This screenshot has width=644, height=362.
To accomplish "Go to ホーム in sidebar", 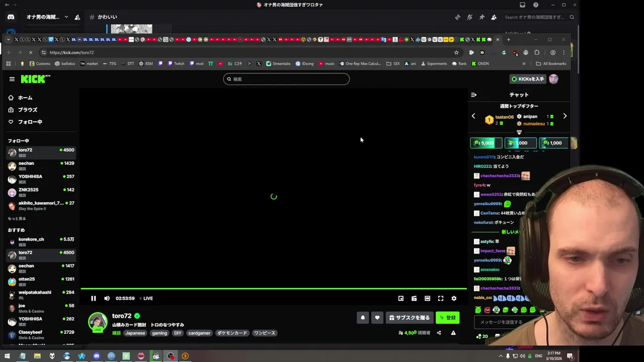I will click(25, 98).
